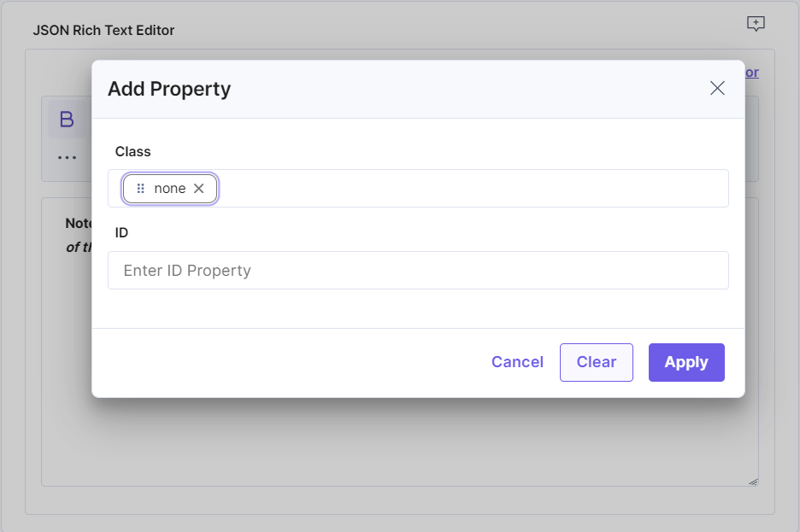Click the bold Note text in editor
Image resolution: width=800 pixels, height=532 pixels.
pos(79,223)
